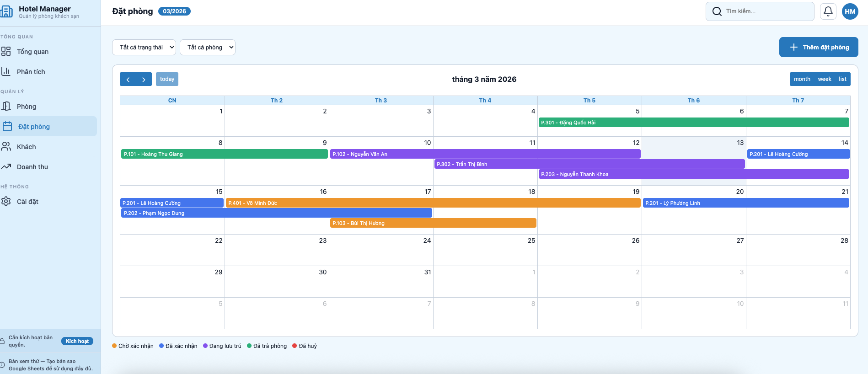The height and width of the screenshot is (374, 868).
Task: Click the notification bell icon
Action: 828,11
